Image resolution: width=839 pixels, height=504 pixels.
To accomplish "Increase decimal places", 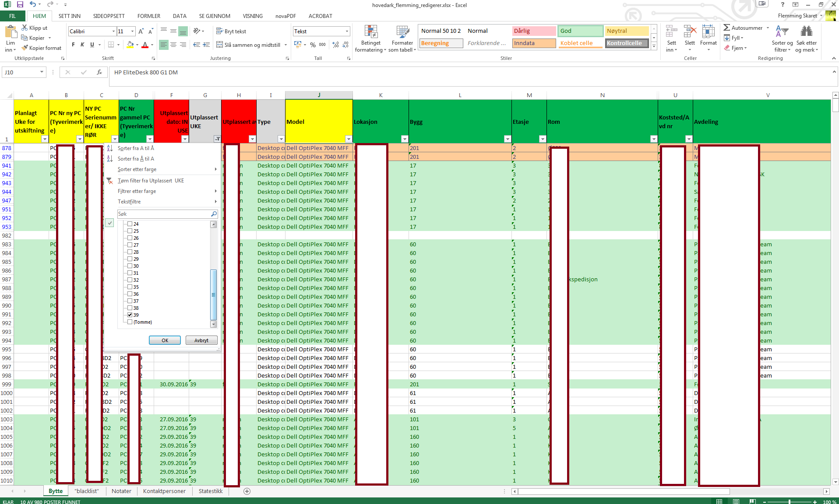I will [x=335, y=45].
